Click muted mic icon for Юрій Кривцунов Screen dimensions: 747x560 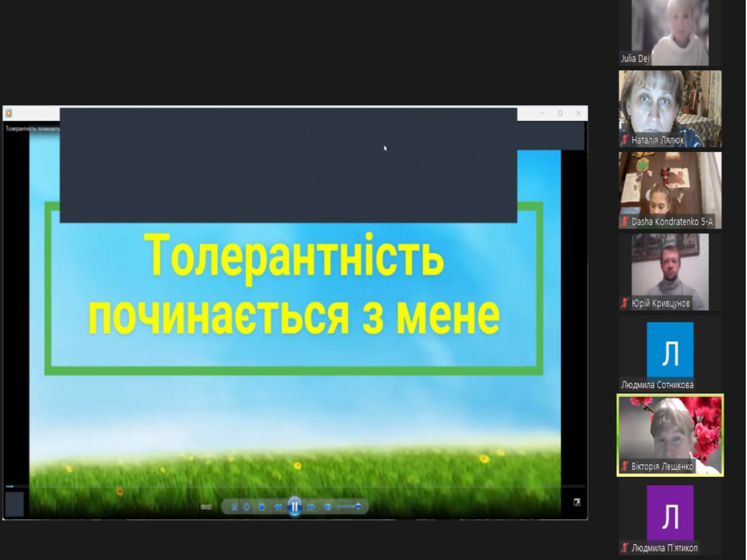tap(624, 304)
